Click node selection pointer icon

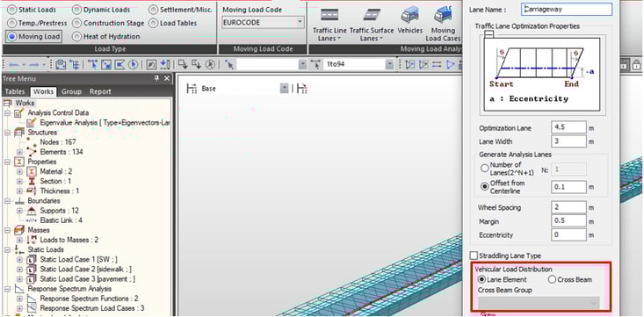pos(229,64)
